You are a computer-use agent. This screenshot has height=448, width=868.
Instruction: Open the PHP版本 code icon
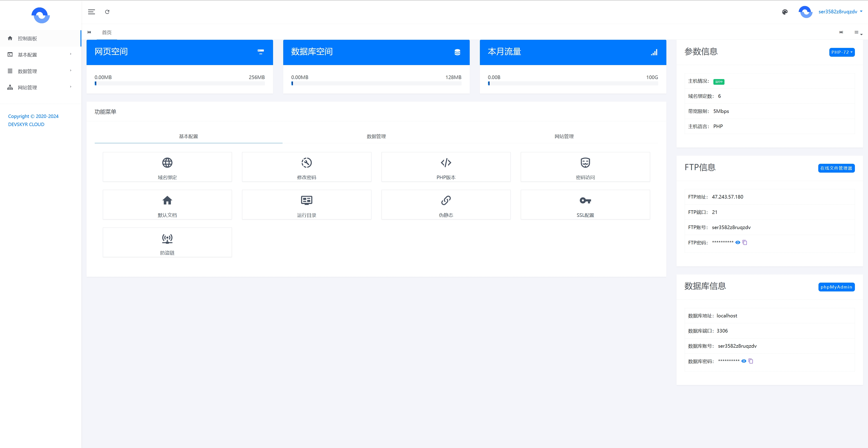[446, 163]
